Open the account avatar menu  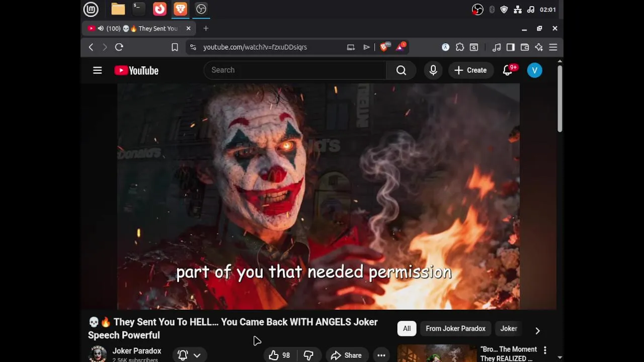[535, 70]
